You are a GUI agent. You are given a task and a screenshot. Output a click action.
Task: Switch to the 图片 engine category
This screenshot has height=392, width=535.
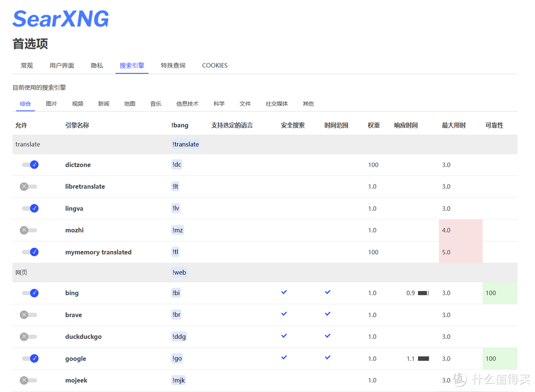pyautogui.click(x=52, y=104)
